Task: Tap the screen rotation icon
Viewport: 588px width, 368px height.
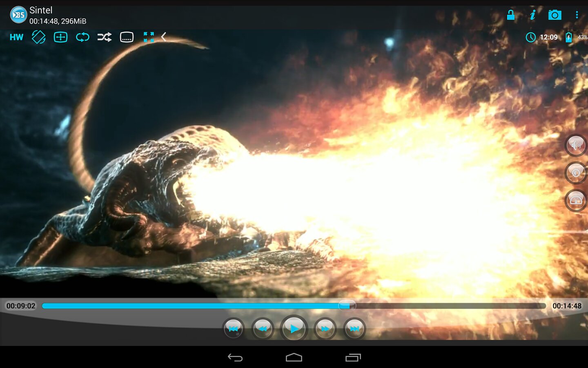Action: coord(38,37)
